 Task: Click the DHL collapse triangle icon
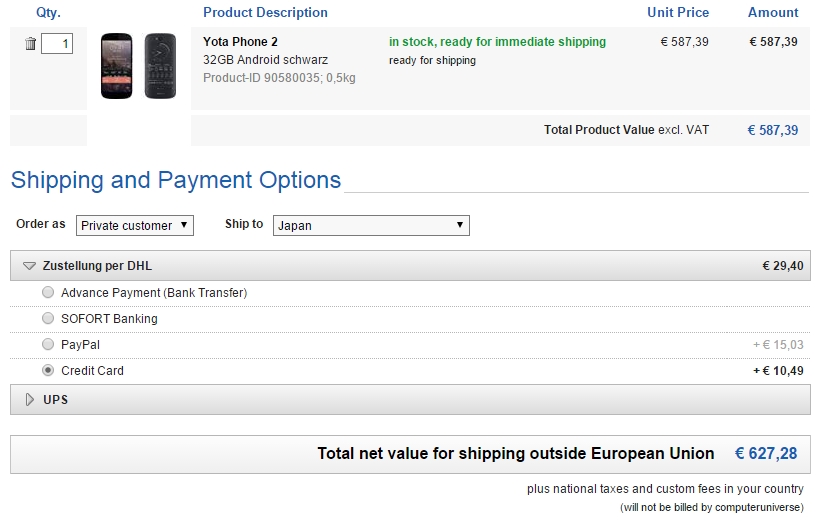click(x=29, y=266)
